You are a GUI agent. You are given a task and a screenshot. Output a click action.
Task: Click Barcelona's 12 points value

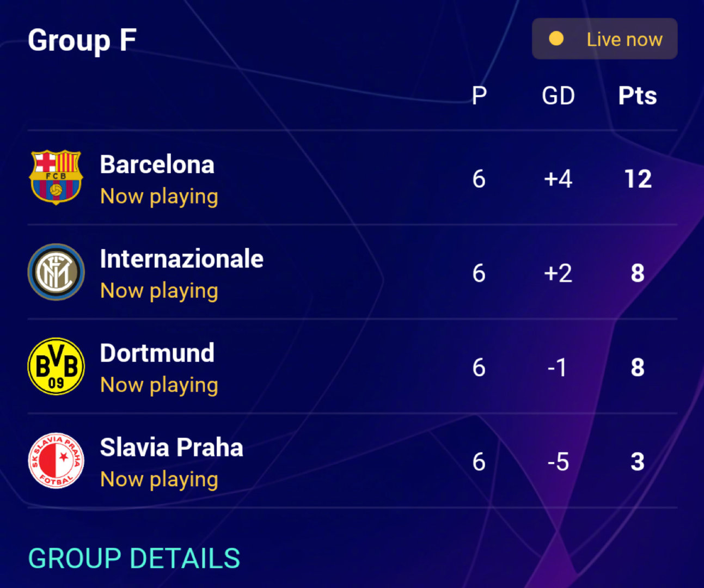tap(638, 179)
